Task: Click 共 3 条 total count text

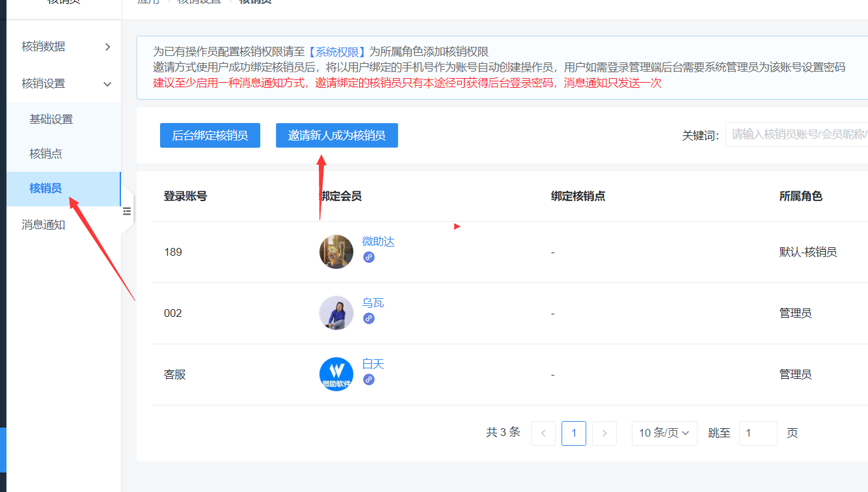Action: (x=503, y=432)
